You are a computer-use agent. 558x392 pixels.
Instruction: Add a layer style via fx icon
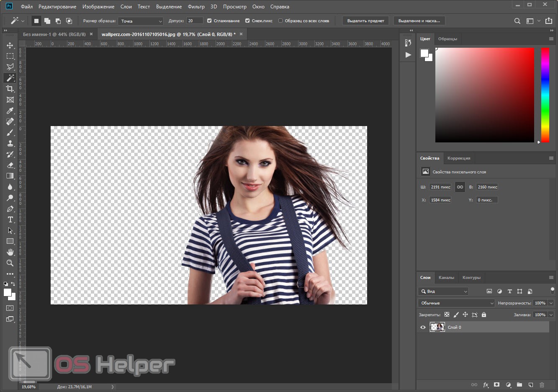486,385
